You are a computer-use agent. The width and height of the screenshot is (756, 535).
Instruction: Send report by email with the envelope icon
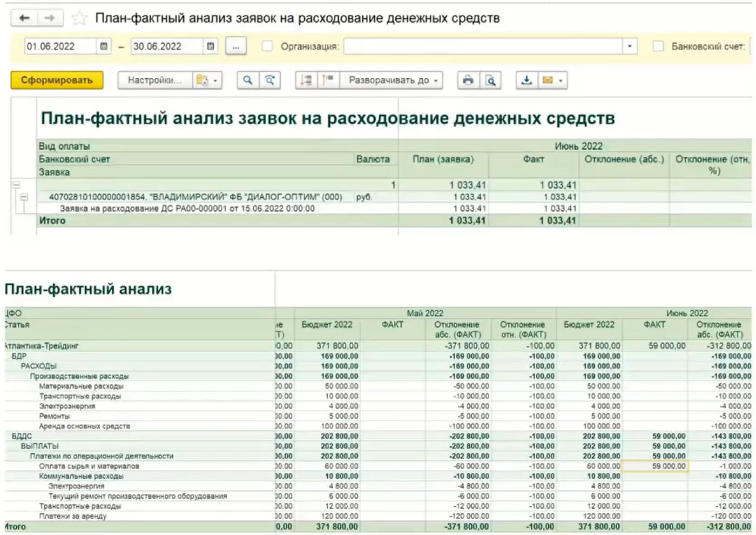552,80
